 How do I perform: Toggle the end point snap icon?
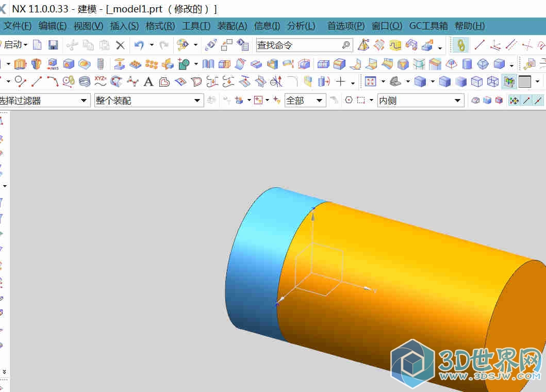(526, 101)
